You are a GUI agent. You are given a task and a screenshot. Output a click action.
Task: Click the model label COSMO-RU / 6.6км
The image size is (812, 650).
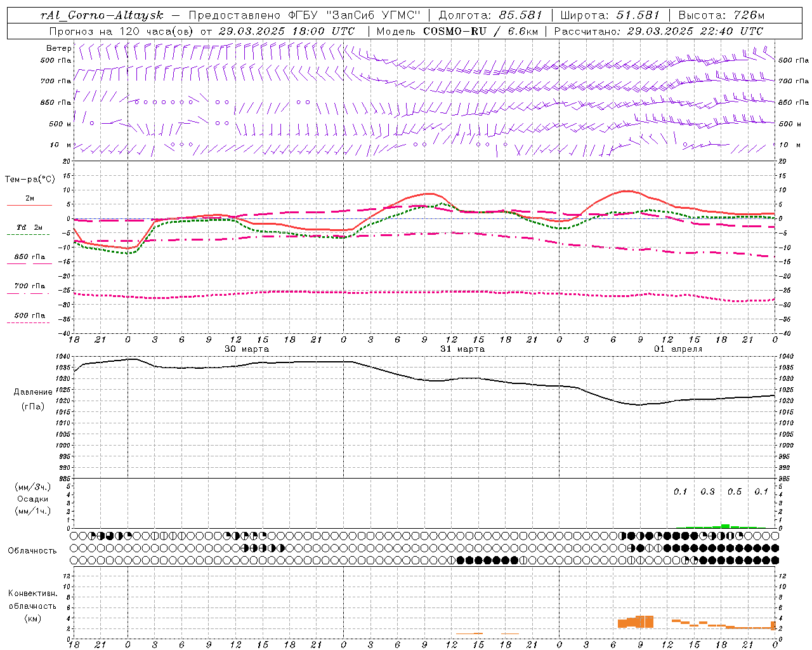480,31
